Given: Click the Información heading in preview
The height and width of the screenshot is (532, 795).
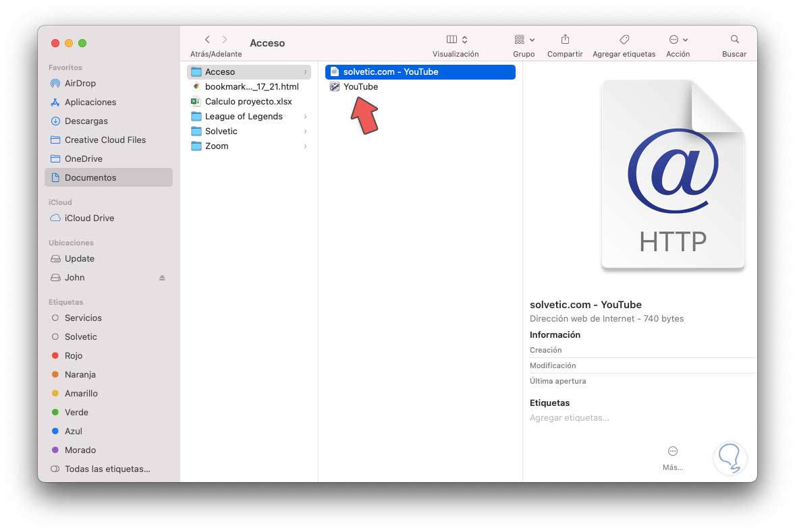Looking at the screenshot, I should point(555,335).
